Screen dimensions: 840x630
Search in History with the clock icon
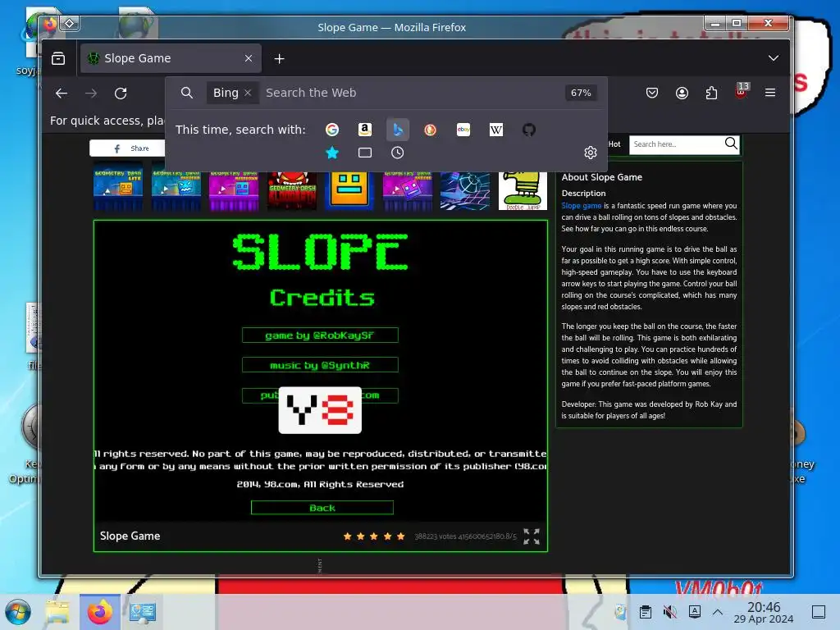pyautogui.click(x=398, y=153)
